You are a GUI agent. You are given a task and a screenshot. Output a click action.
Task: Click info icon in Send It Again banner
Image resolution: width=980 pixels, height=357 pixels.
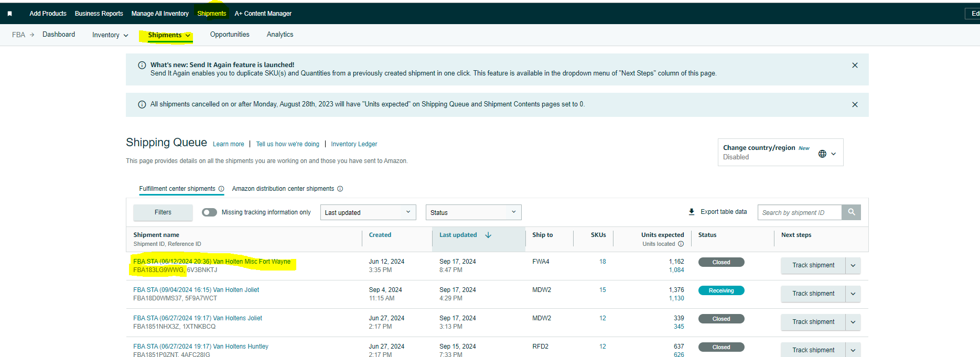[x=142, y=66]
